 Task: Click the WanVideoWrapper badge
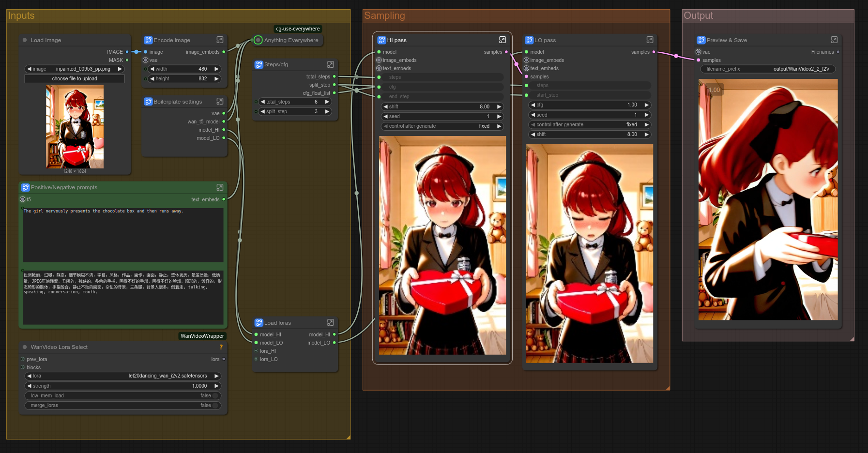202,336
